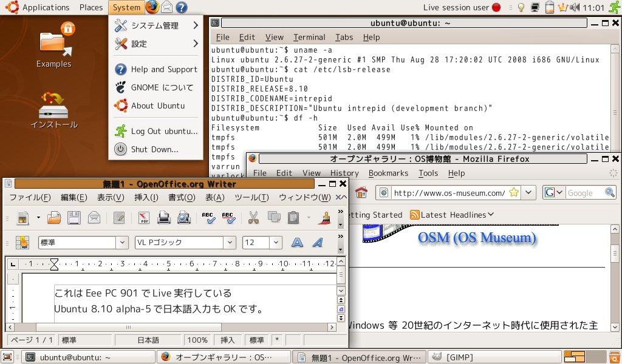Show more standard toolbar buttons chevron
This screenshot has height=364, width=622.
(x=340, y=212)
